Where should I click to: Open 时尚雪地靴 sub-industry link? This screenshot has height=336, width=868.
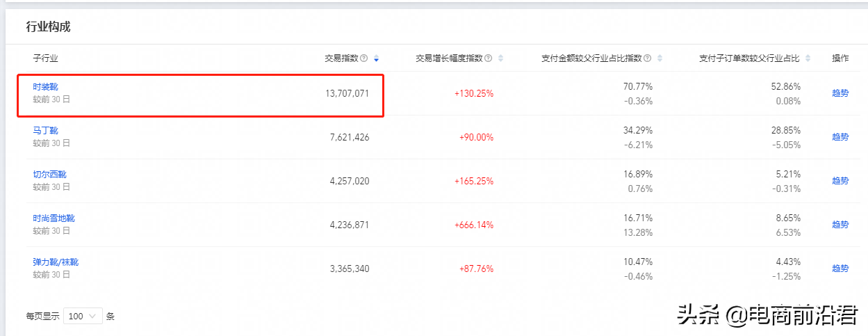54,218
